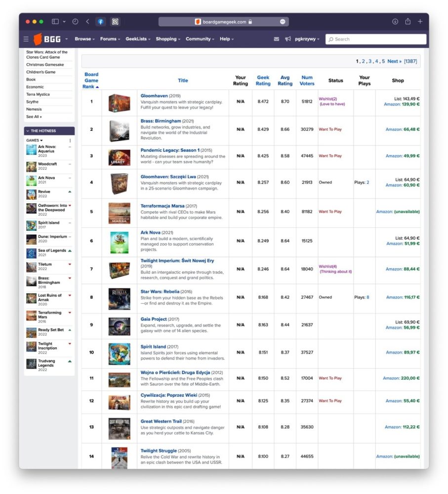Toggle the Safari sidebar button
The height and width of the screenshot is (494, 448).
tap(55, 21)
